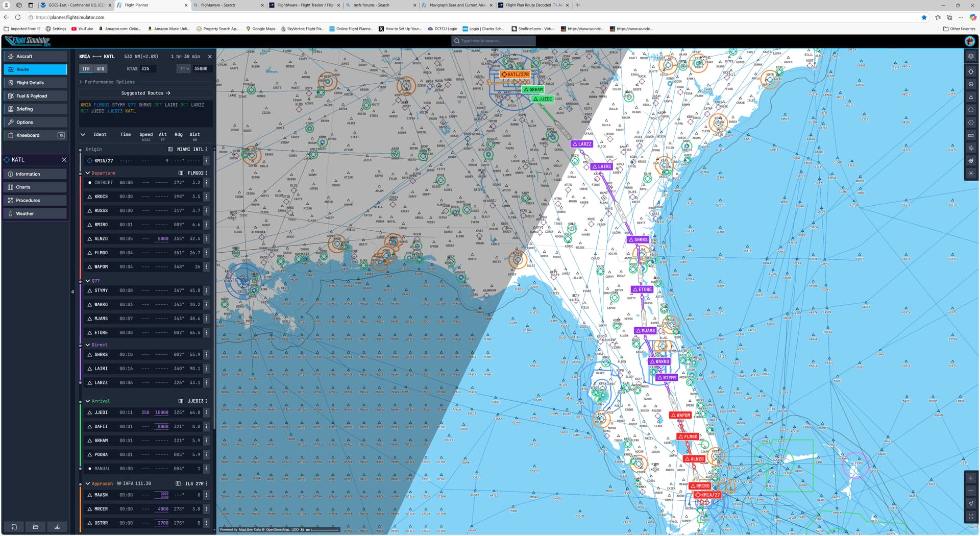The width and height of the screenshot is (980, 536).
Task: Toggle the wind streamlines icon on map toolbar
Action: (970, 147)
